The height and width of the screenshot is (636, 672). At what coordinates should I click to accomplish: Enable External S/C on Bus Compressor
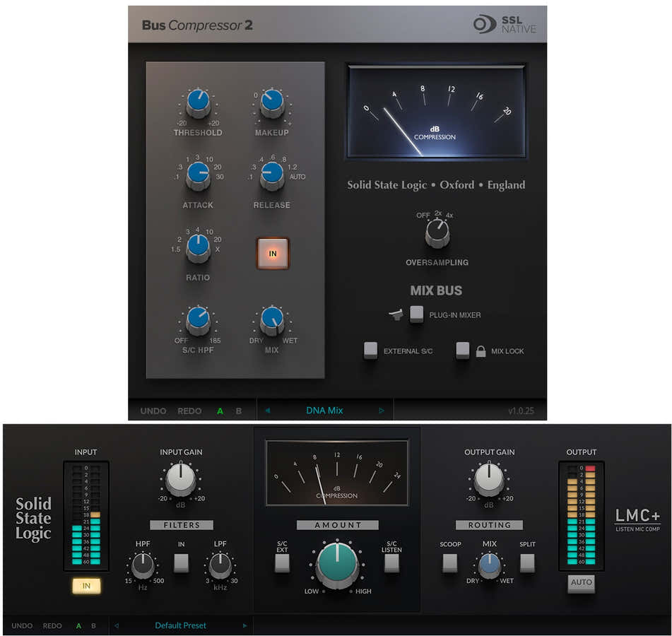pos(371,350)
